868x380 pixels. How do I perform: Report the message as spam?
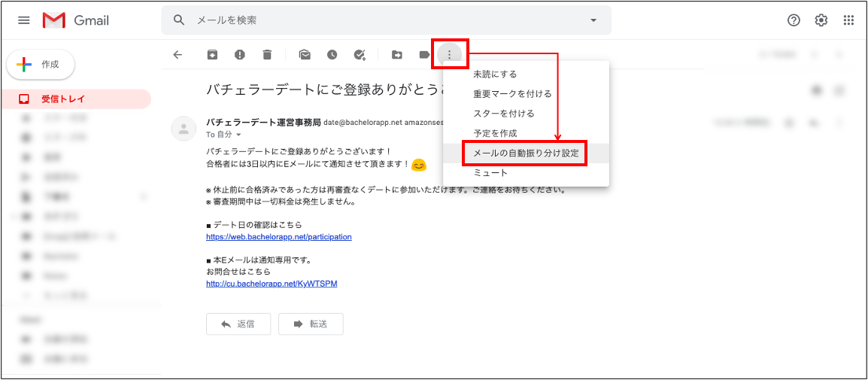(240, 54)
